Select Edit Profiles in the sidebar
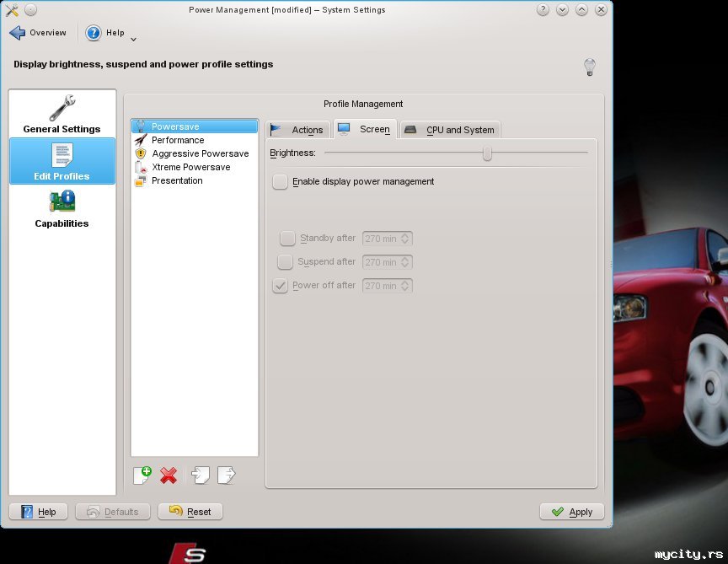Image resolution: width=728 pixels, height=564 pixels. [62, 161]
